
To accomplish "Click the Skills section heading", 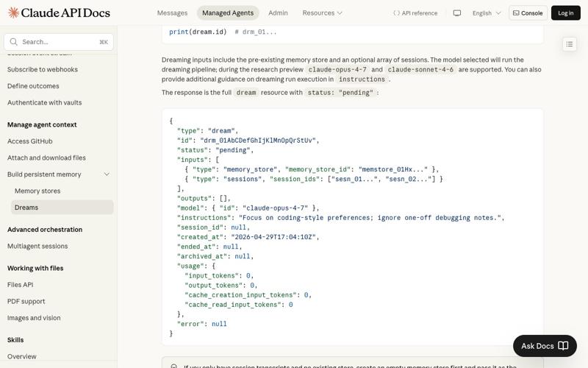I will click(15, 340).
